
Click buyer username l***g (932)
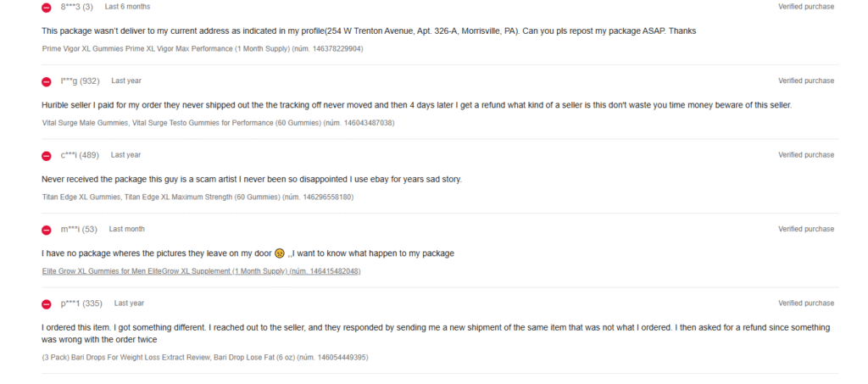click(x=81, y=81)
